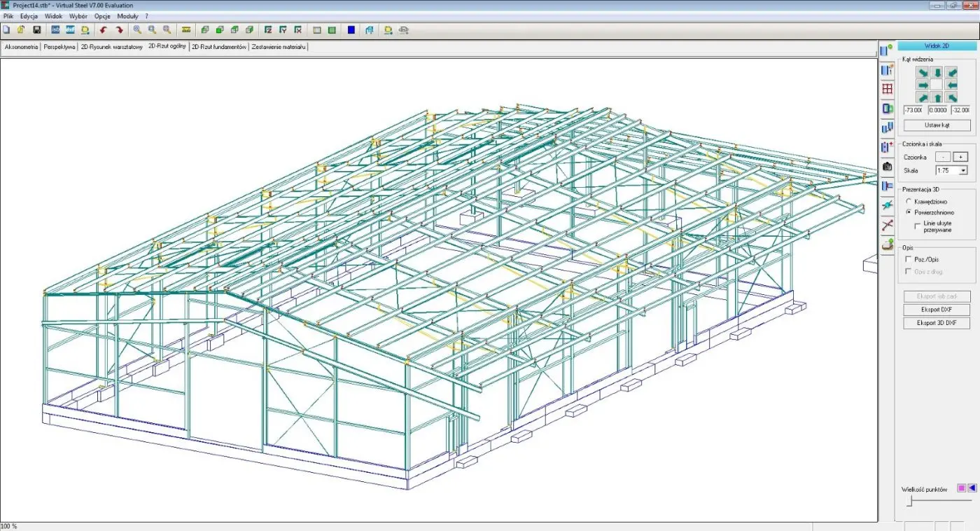Click the Save floppy disk icon
The height and width of the screenshot is (531, 980).
tap(36, 30)
